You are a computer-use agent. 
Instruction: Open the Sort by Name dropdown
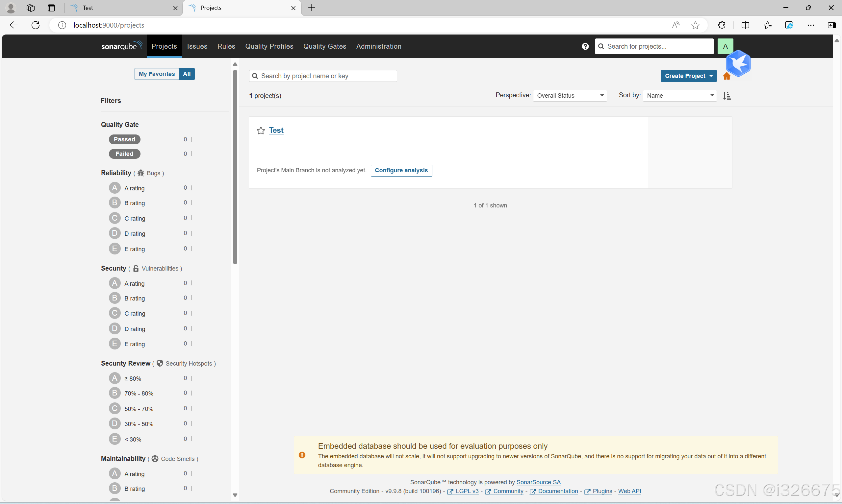point(679,96)
